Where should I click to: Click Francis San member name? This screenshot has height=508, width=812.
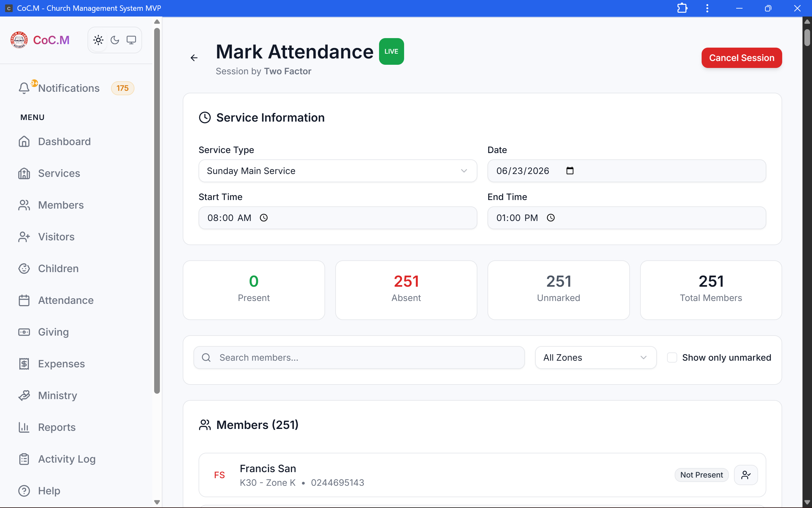268,468
